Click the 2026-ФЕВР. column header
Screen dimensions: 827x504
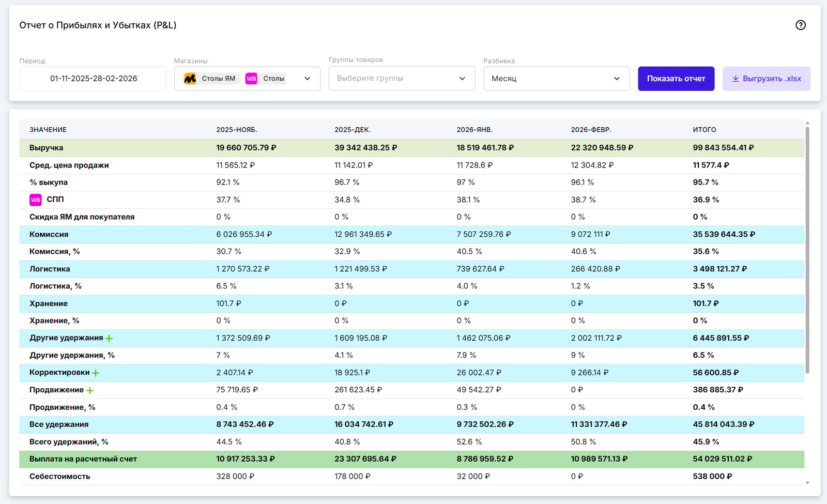pyautogui.click(x=591, y=130)
